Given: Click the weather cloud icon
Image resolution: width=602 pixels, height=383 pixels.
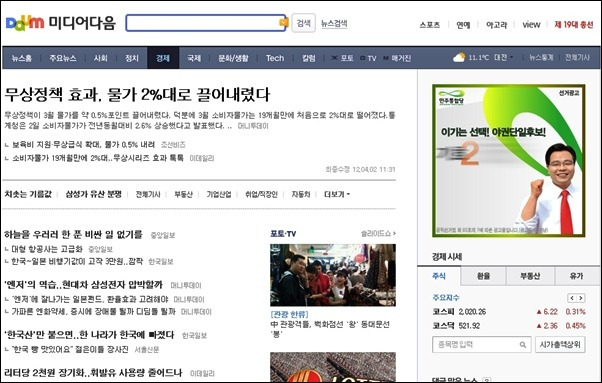Looking at the screenshot, I should [459, 58].
